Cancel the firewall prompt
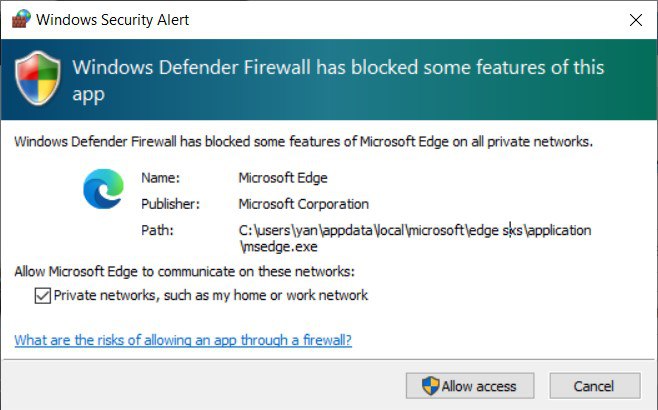 point(595,386)
